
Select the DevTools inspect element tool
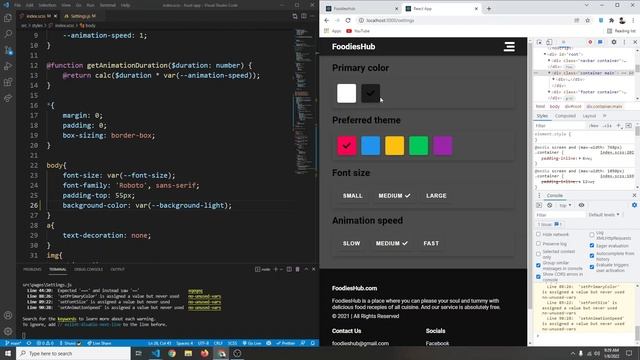point(539,42)
